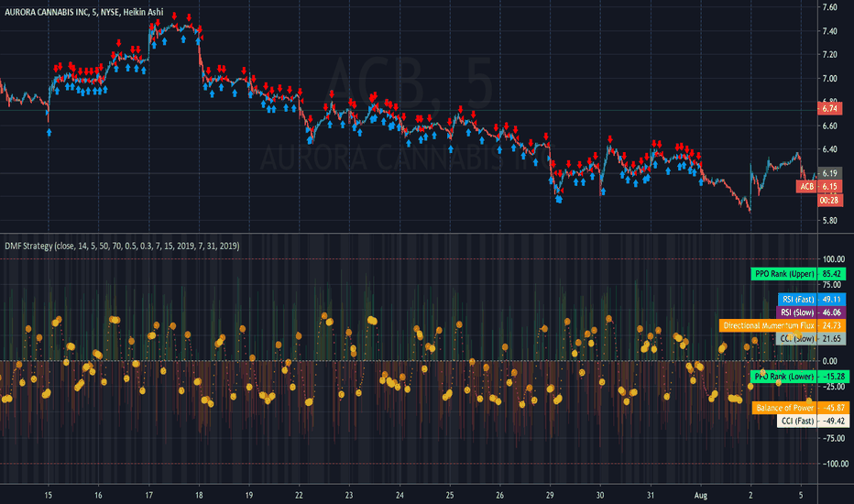Click date 16 on the time axis

[98, 495]
